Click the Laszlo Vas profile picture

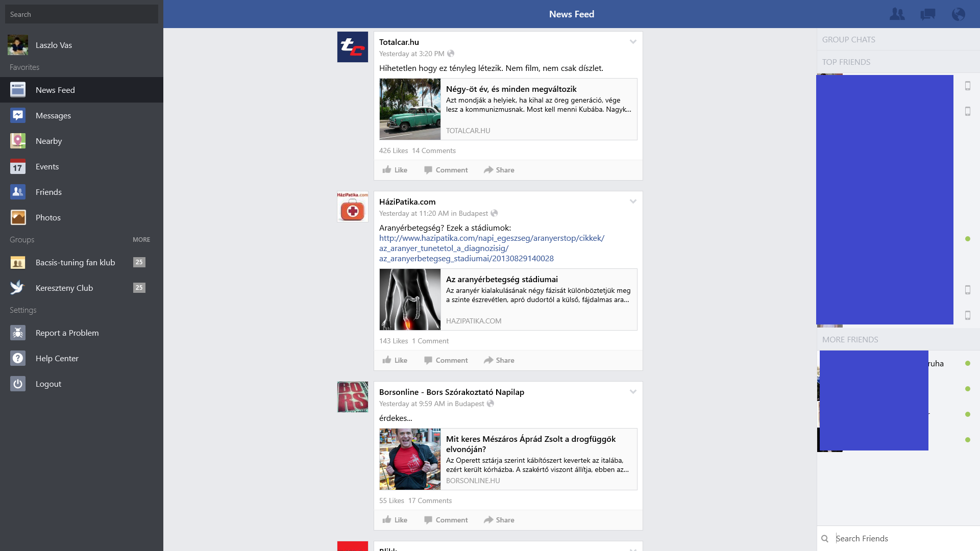[18, 45]
